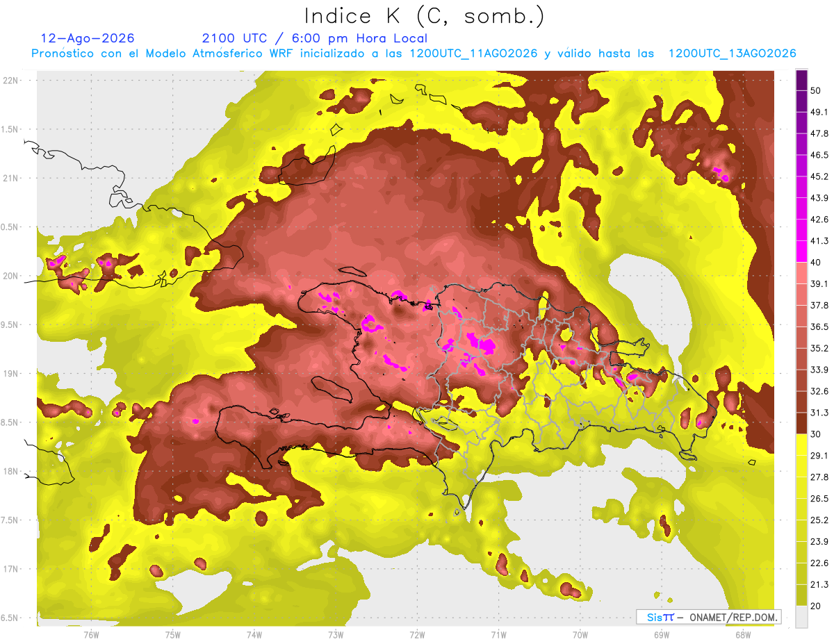Click the '20' legend value
Image resolution: width=834 pixels, height=644 pixels.
[x=816, y=606]
